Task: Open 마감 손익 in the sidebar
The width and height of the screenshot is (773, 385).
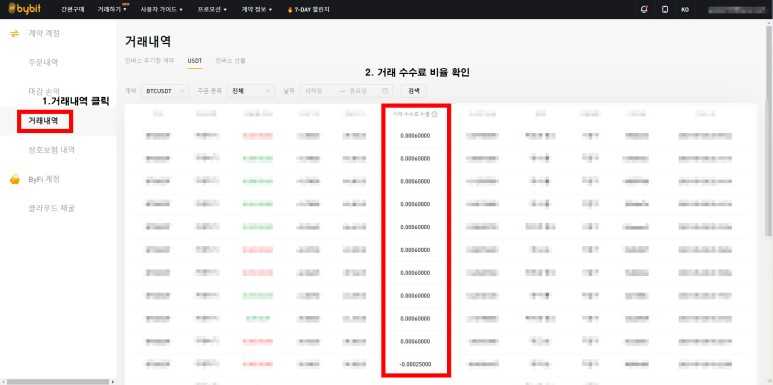Action: [x=44, y=91]
